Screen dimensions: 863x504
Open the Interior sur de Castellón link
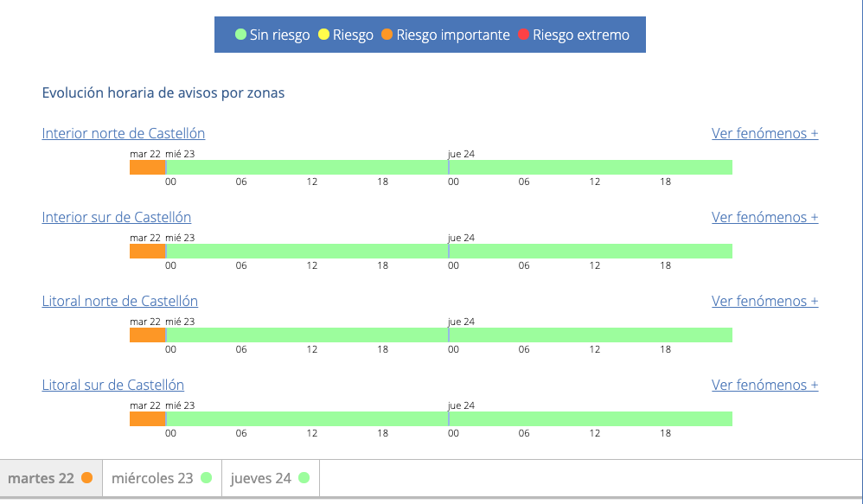tap(116, 217)
